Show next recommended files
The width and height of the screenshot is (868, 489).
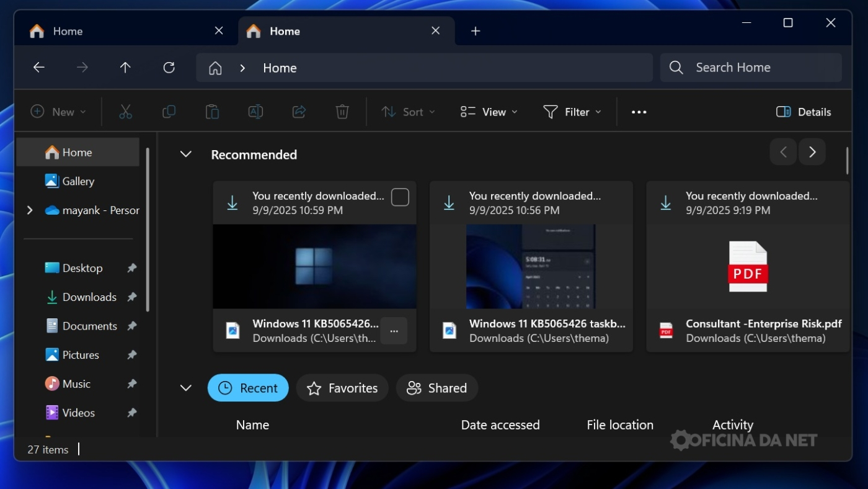(x=812, y=152)
